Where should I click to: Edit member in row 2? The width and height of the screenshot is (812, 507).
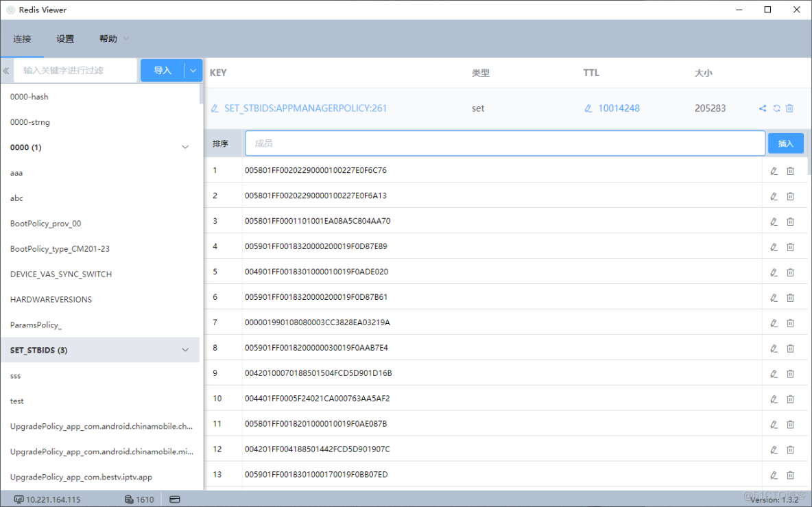pos(774,196)
